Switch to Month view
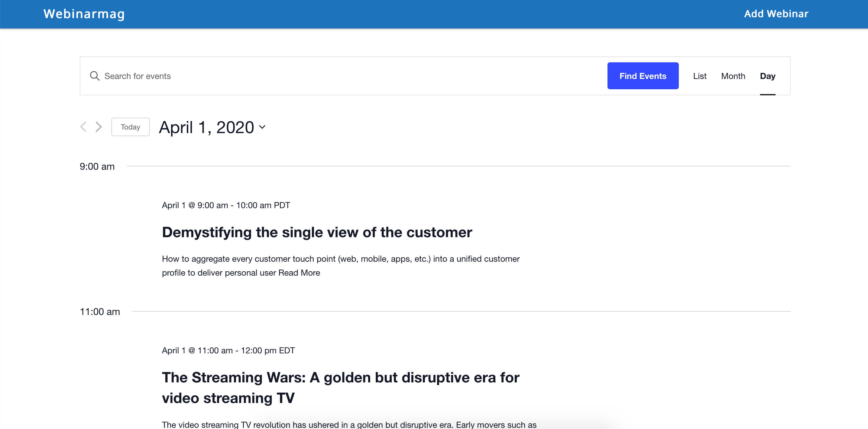This screenshot has height=429, width=868. pyautogui.click(x=733, y=76)
